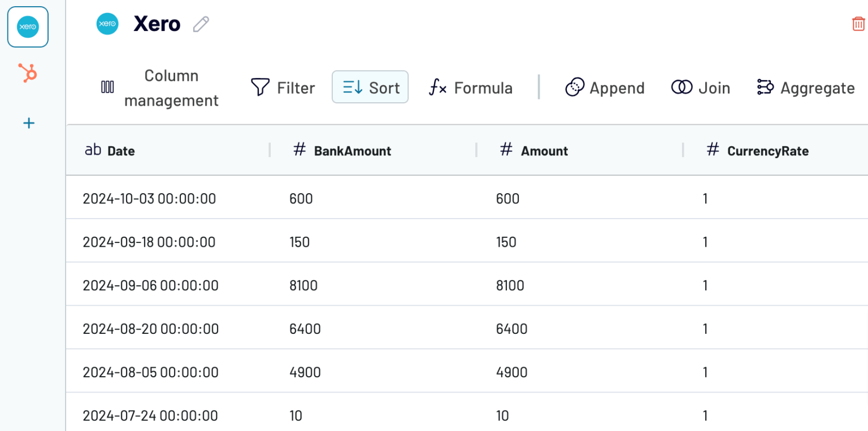Image resolution: width=868 pixels, height=431 pixels.
Task: Open the HubSpot source in the sidebar
Action: pos(28,73)
